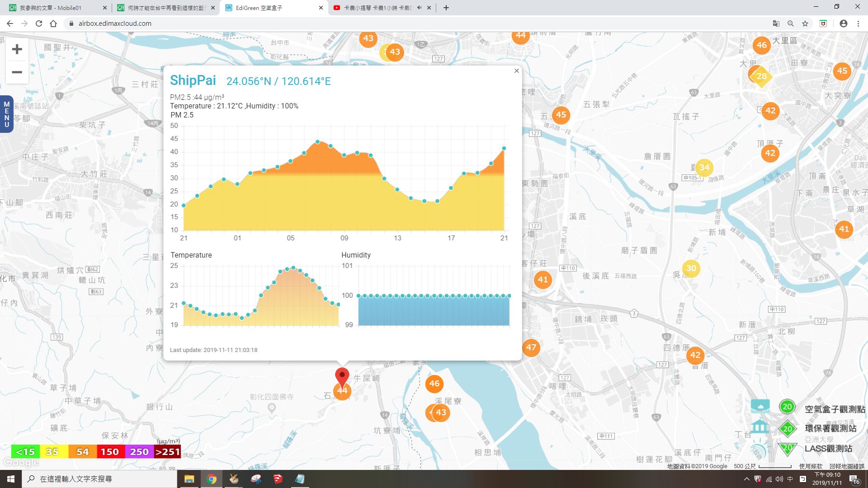
Task: Open SketchUp from taskbar
Action: tap(278, 479)
